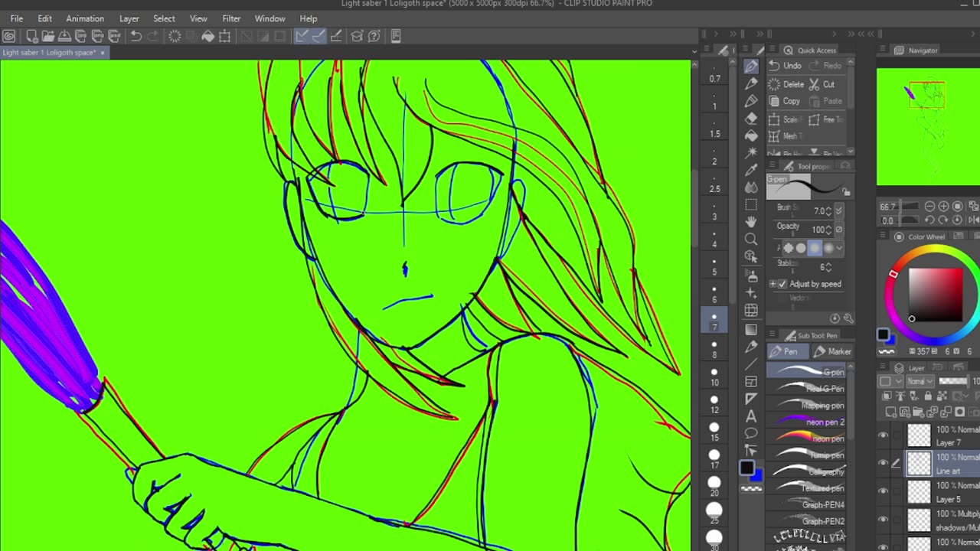The width and height of the screenshot is (980, 551).
Task: Click Open file folder icon in command bar
Action: [48, 36]
